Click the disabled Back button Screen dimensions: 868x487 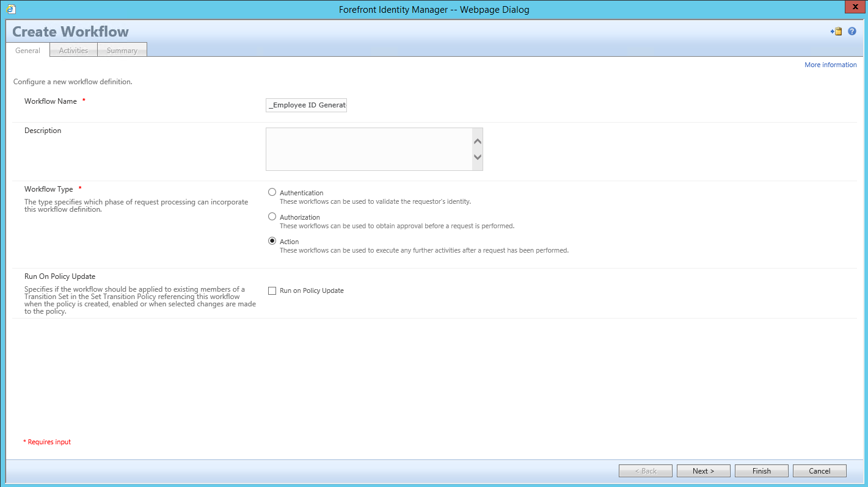(645, 471)
